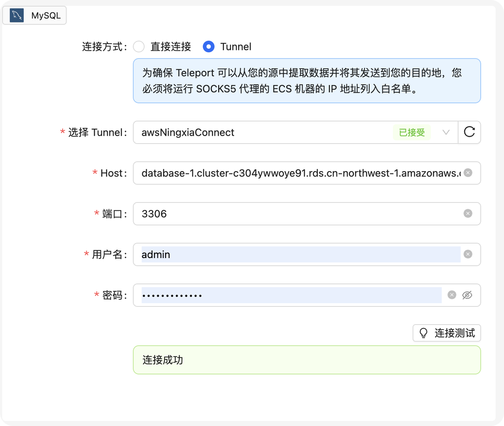Click the 已接受 status tag

click(412, 133)
